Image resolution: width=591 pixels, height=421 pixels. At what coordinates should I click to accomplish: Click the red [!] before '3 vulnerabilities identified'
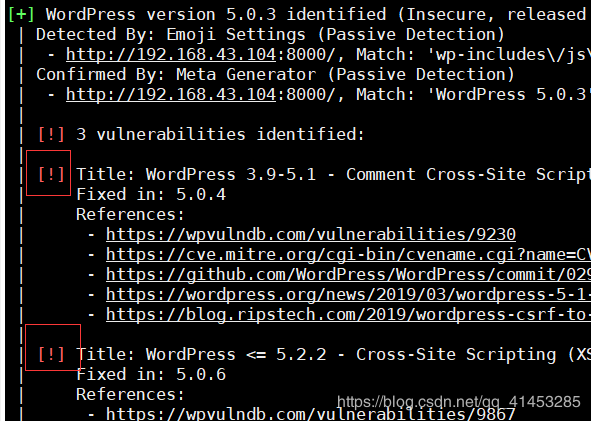pos(51,135)
